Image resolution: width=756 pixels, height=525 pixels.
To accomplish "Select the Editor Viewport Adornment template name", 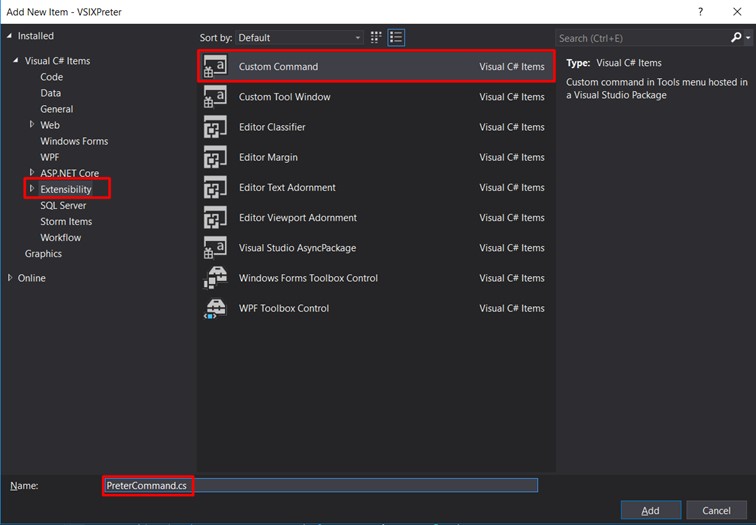I will 298,217.
